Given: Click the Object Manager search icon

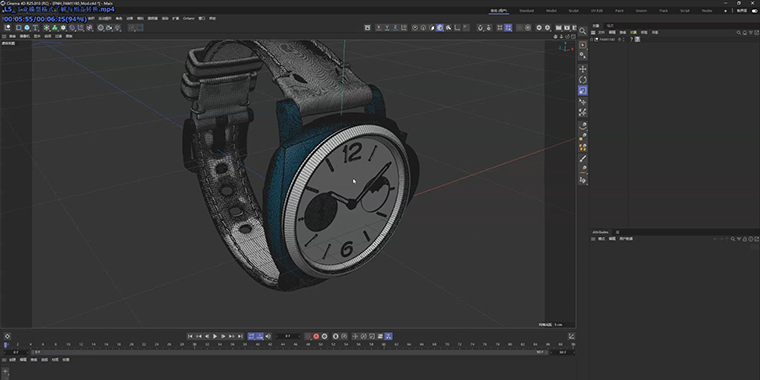Looking at the screenshot, I should [x=739, y=32].
